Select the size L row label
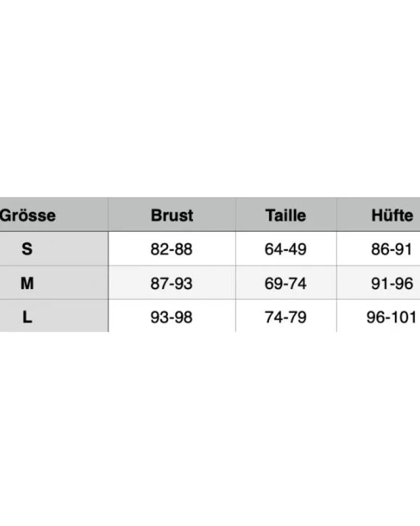420x526 pixels. coord(54,316)
